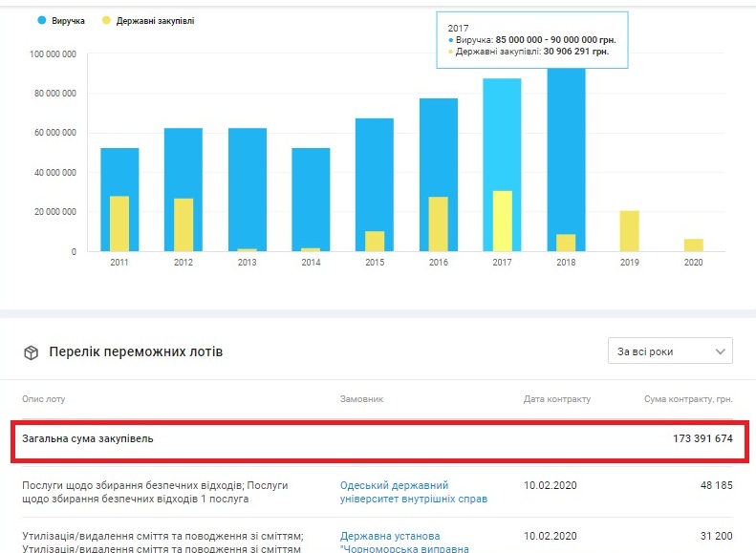This screenshot has height=553, width=756.
Task: Toggle the blue Виручка legend marker
Action: coord(42,20)
